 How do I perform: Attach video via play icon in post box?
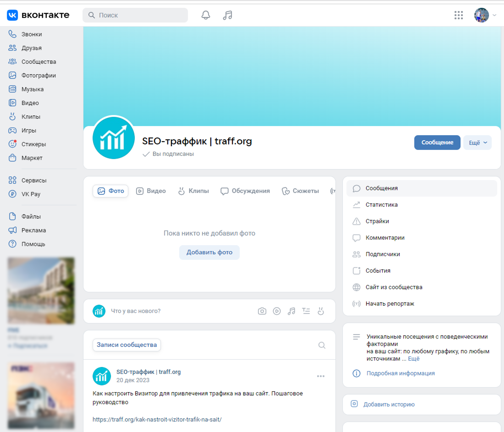click(x=277, y=311)
